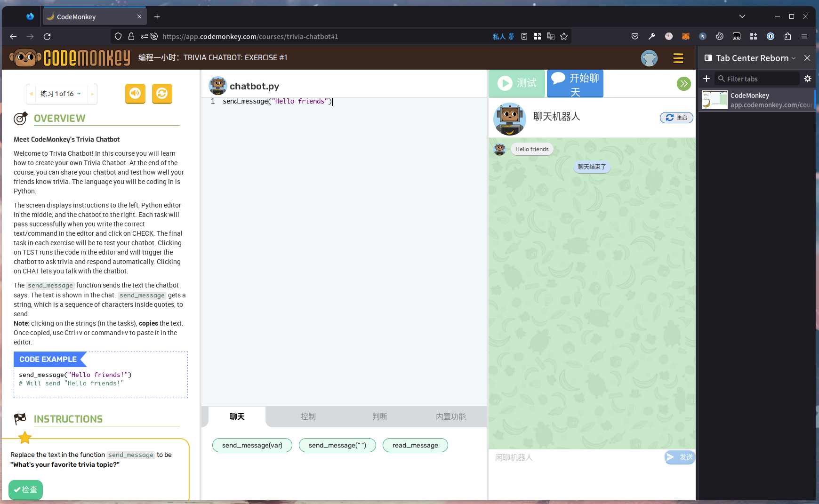Open the exercise 1 of 16 dropdown
Viewport: 819px width, 504px height.
[x=61, y=94]
